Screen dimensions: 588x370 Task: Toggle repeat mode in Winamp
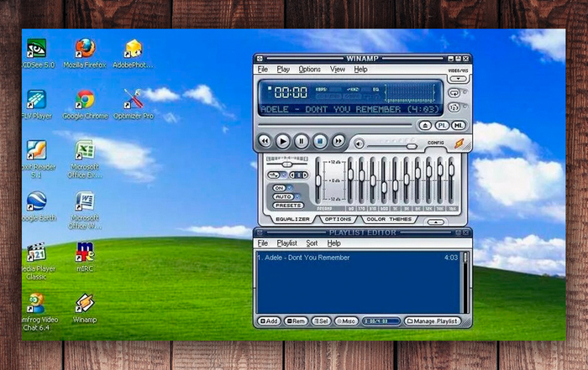point(454,93)
